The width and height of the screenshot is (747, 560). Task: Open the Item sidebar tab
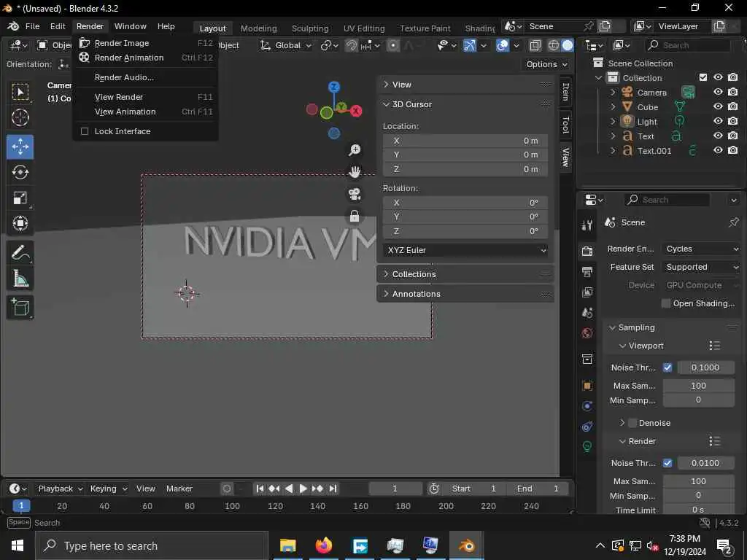click(565, 91)
